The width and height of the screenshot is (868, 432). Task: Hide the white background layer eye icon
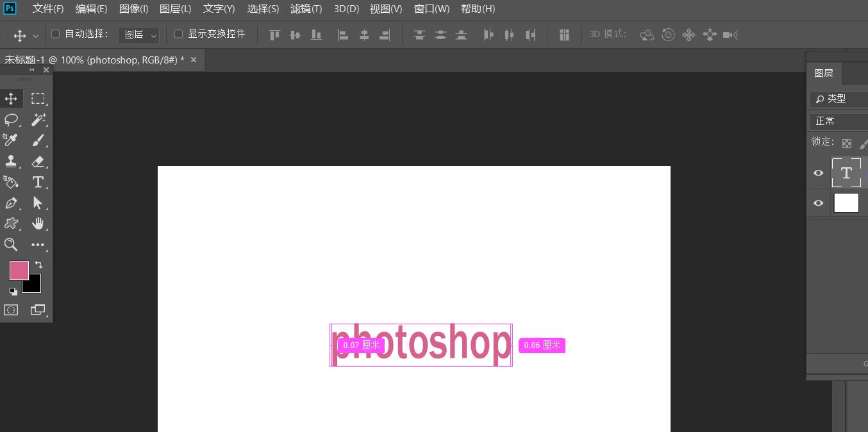click(818, 203)
